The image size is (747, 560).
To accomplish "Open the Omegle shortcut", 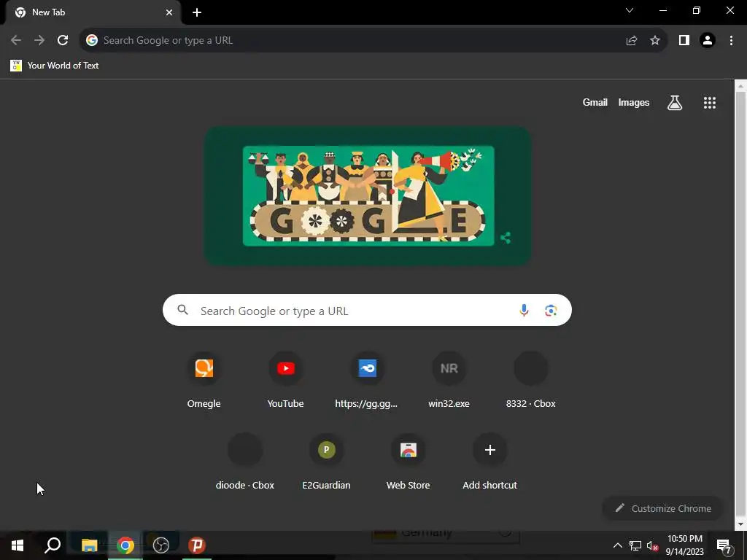I will 204,380.
